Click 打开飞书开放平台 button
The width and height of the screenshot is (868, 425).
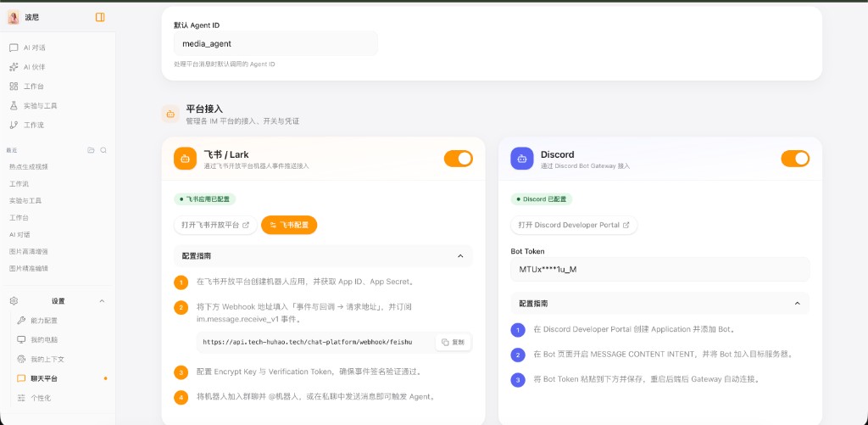[x=215, y=225]
